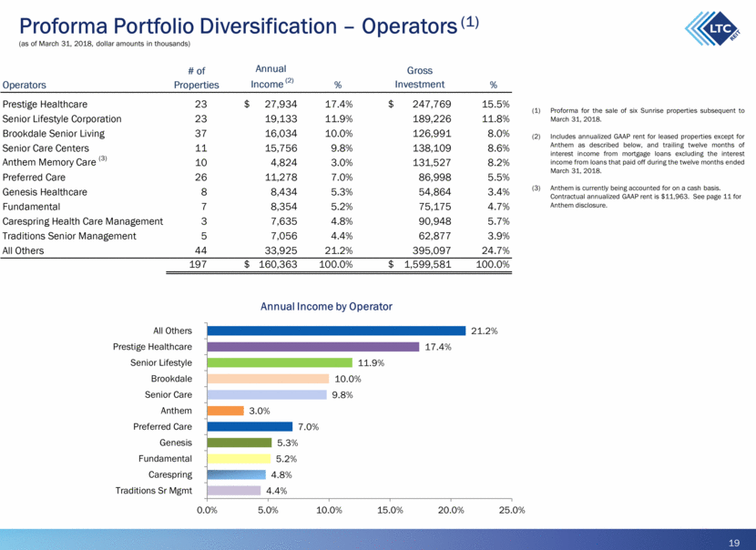This screenshot has width=756, height=550.
Task: Select footnote (3) about Anthem cash basis
Action: click(x=637, y=197)
